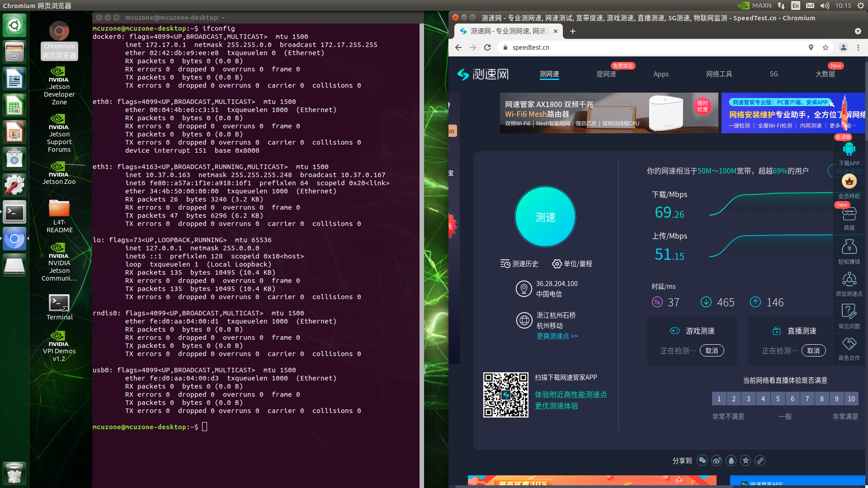Click 更换测速点 link
868x488 pixels.
(x=557, y=336)
